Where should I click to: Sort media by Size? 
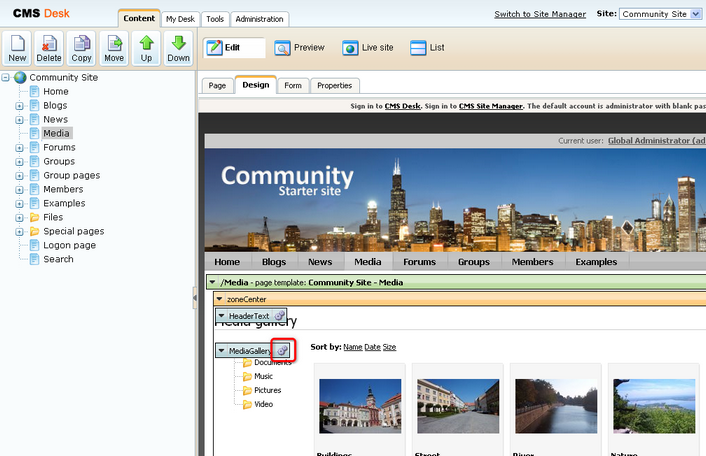pyautogui.click(x=389, y=347)
